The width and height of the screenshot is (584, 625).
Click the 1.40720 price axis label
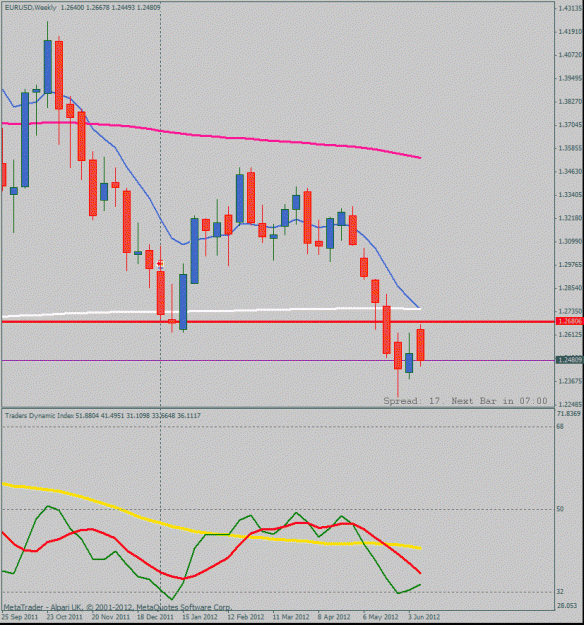[571, 55]
